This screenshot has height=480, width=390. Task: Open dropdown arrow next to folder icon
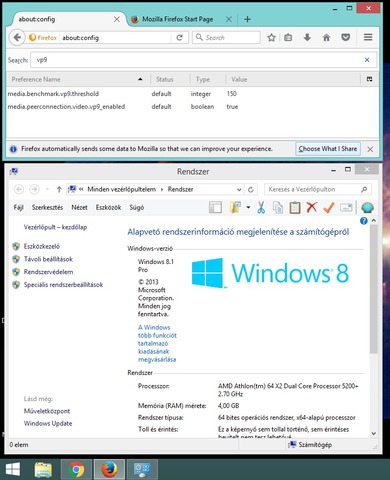[248, 207]
